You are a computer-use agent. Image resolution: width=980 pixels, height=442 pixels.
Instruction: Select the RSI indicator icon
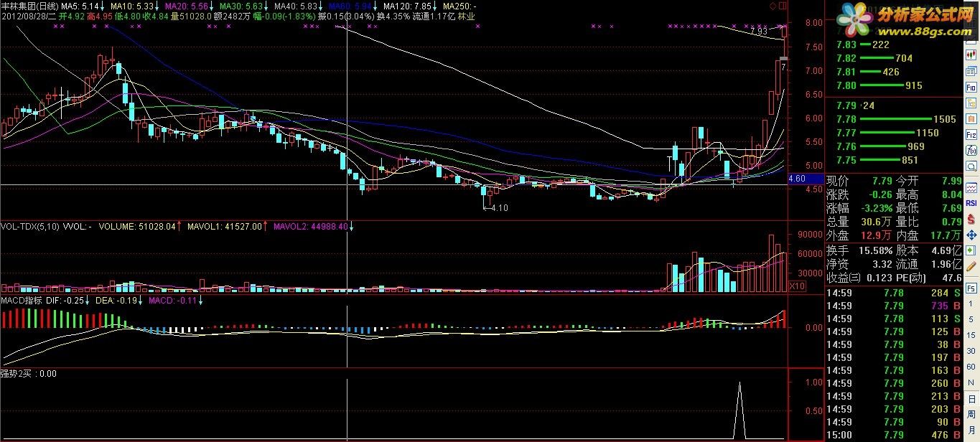coord(971,203)
